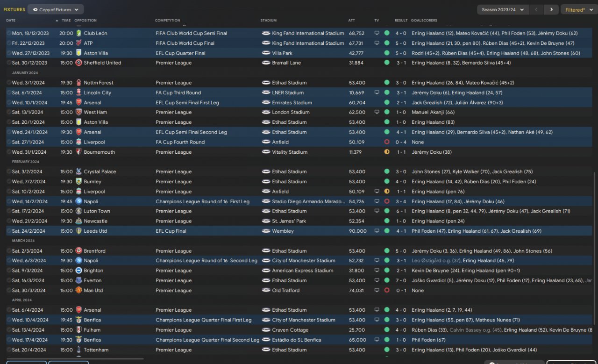
Task: Sort by the Opposition column header
Action: (x=85, y=21)
